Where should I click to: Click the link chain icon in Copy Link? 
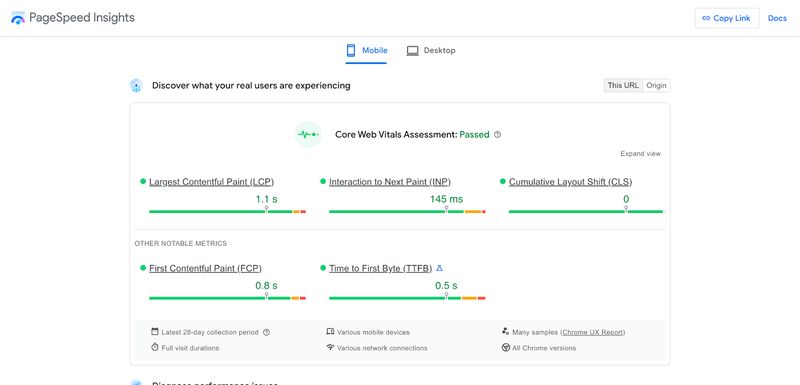pos(706,18)
